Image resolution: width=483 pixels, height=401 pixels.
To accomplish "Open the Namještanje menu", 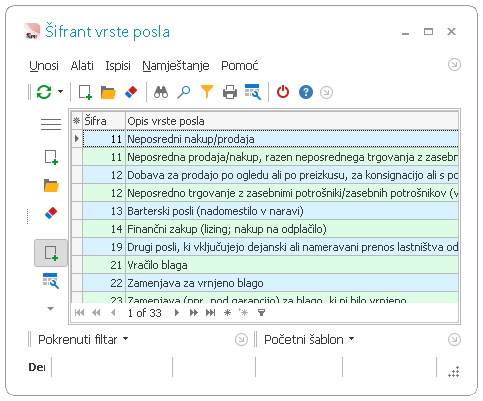I will pos(176,66).
